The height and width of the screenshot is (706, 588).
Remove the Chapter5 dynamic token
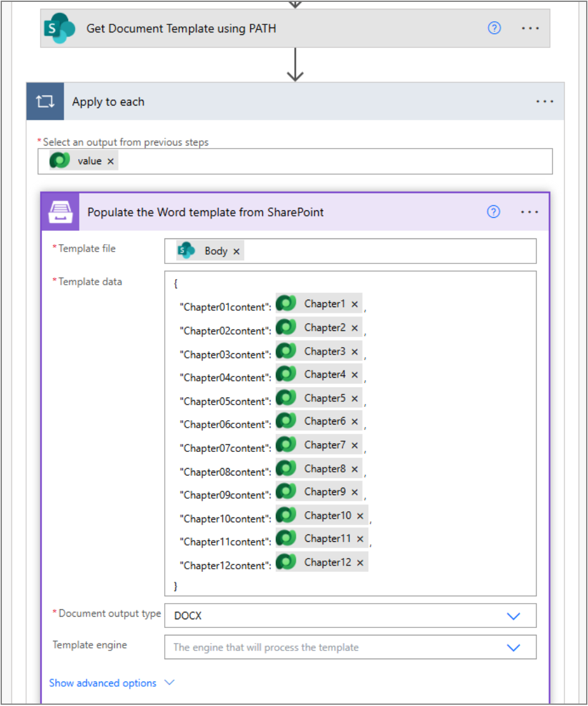click(x=355, y=398)
